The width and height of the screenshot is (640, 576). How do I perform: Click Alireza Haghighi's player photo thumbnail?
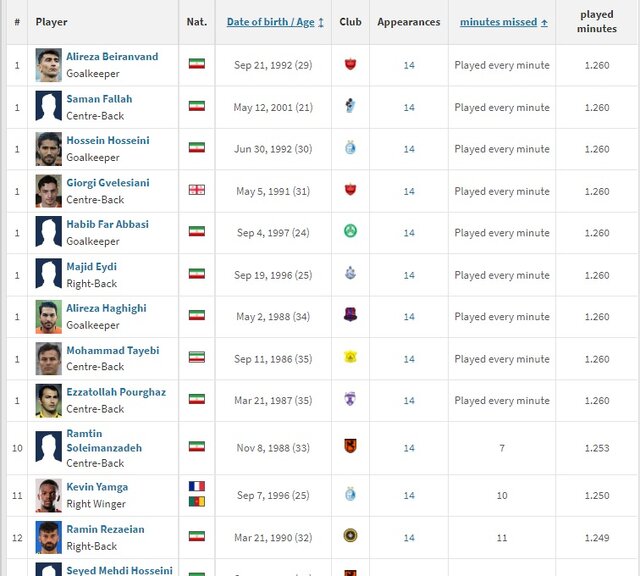coord(48,316)
